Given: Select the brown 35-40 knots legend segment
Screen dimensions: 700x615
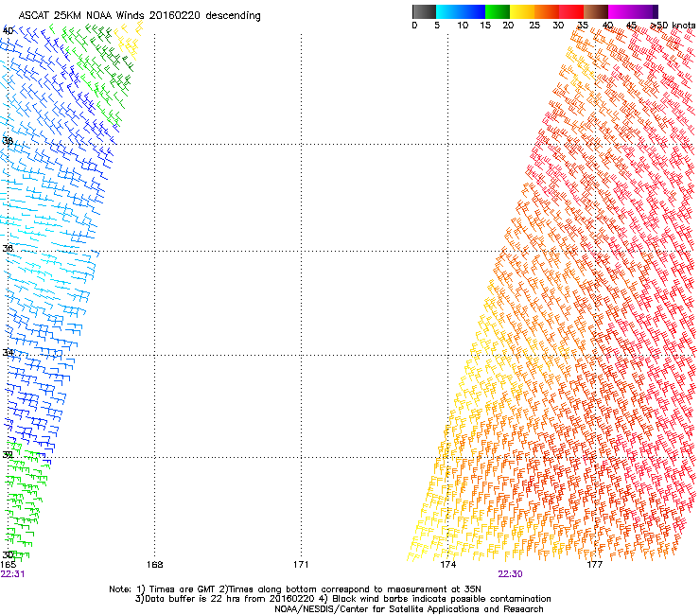Looking at the screenshot, I should point(596,11).
